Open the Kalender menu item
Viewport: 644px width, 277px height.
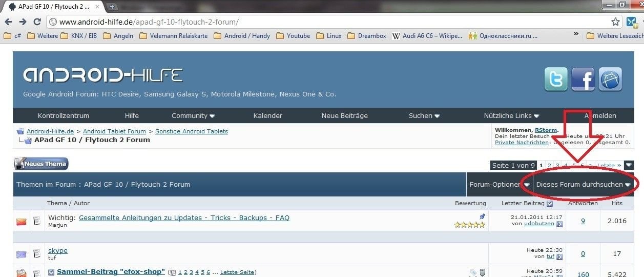(x=267, y=115)
